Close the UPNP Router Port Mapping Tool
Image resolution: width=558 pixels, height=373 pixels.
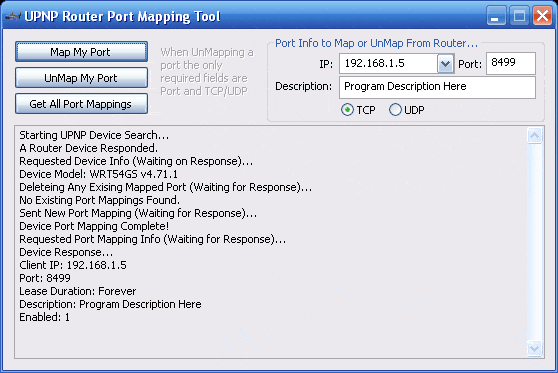point(542,16)
